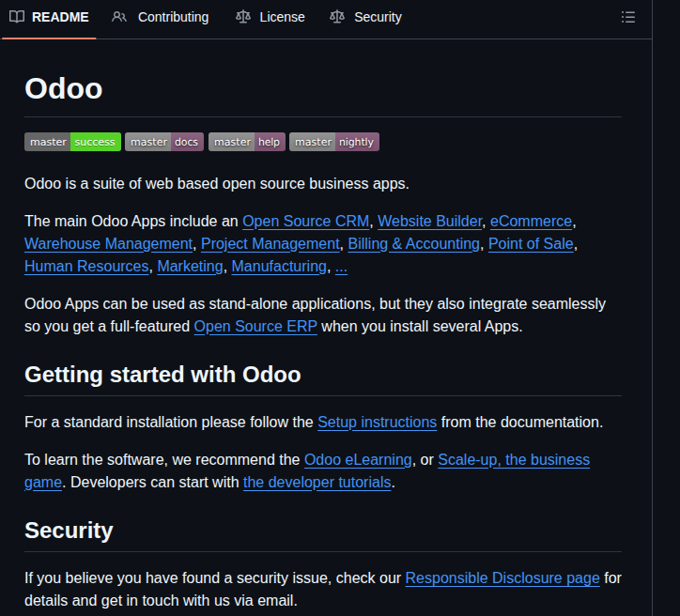Click the Scale-up, the business game link
680x616 pixels.
(x=514, y=460)
